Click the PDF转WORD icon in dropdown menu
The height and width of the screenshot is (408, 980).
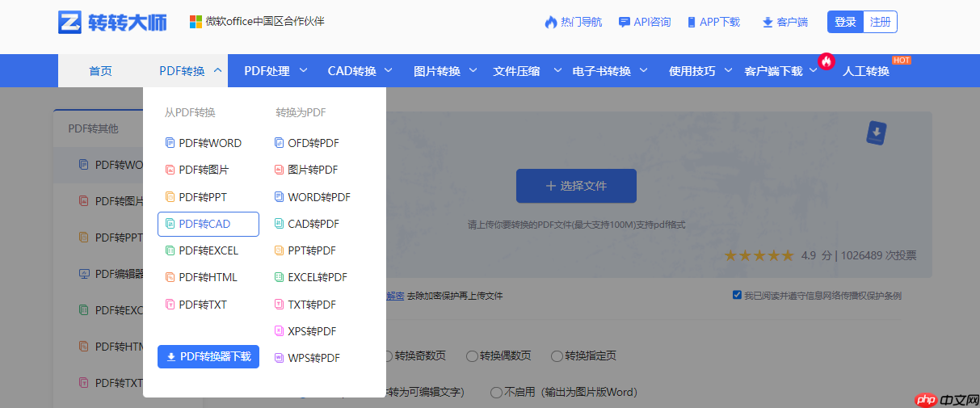170,143
